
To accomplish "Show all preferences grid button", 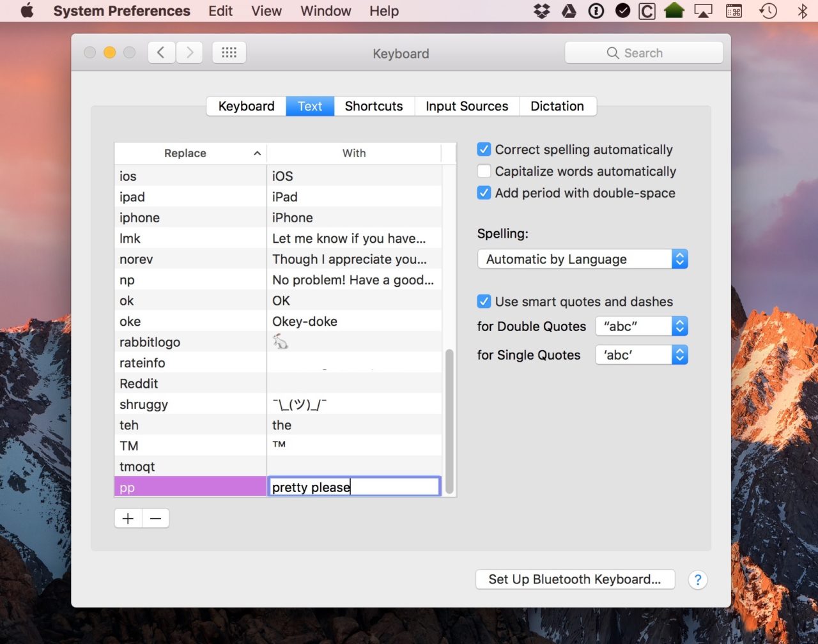I will [229, 53].
